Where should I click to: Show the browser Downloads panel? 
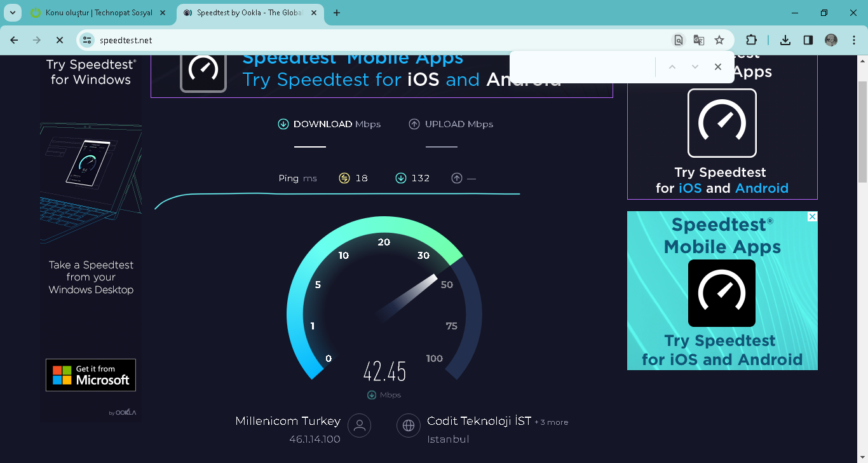[785, 40]
